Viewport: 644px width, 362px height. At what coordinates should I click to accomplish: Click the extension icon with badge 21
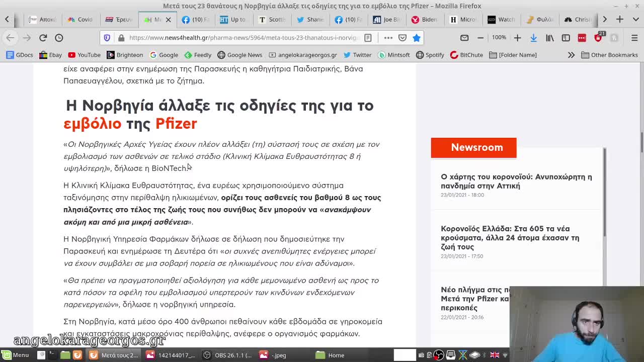click(x=599, y=37)
